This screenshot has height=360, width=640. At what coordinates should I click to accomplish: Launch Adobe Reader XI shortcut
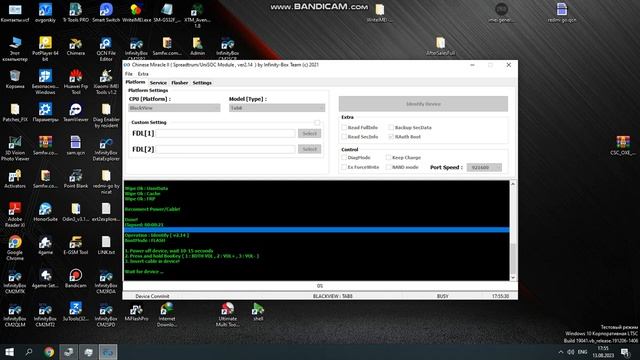(15, 215)
